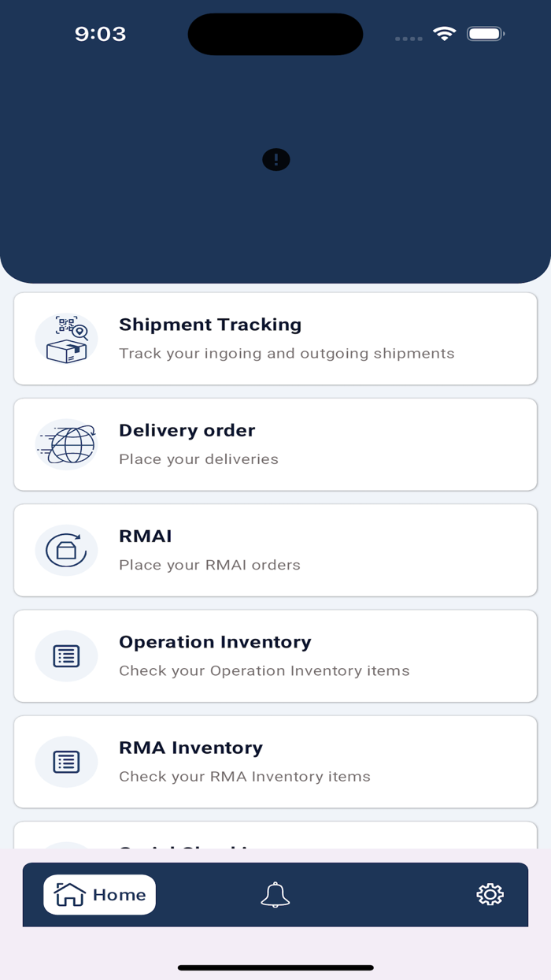Image resolution: width=551 pixels, height=980 pixels.
Task: Tap the 9:03 clock in the status bar
Action: point(101,34)
